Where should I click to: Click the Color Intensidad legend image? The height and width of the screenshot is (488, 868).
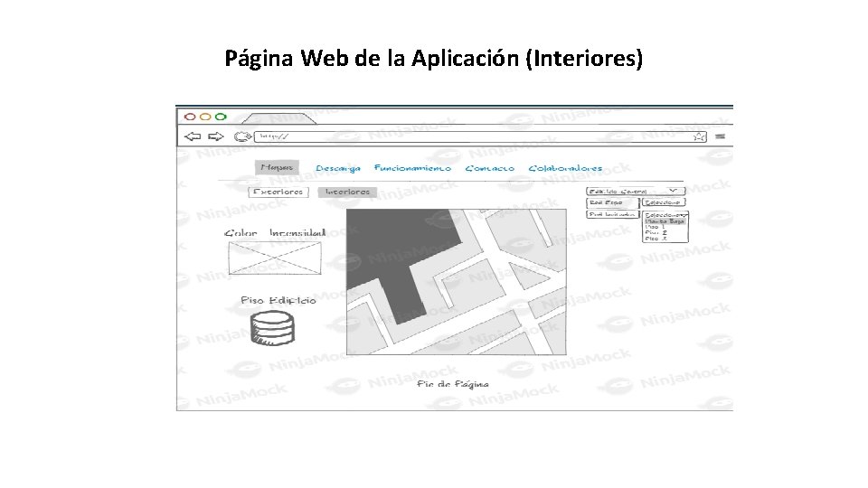point(275,258)
